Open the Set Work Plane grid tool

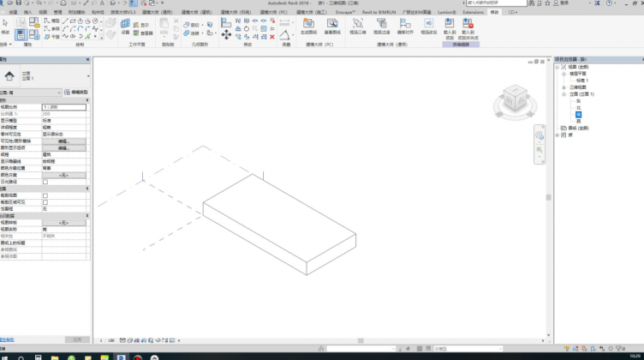pyautogui.click(x=125, y=24)
